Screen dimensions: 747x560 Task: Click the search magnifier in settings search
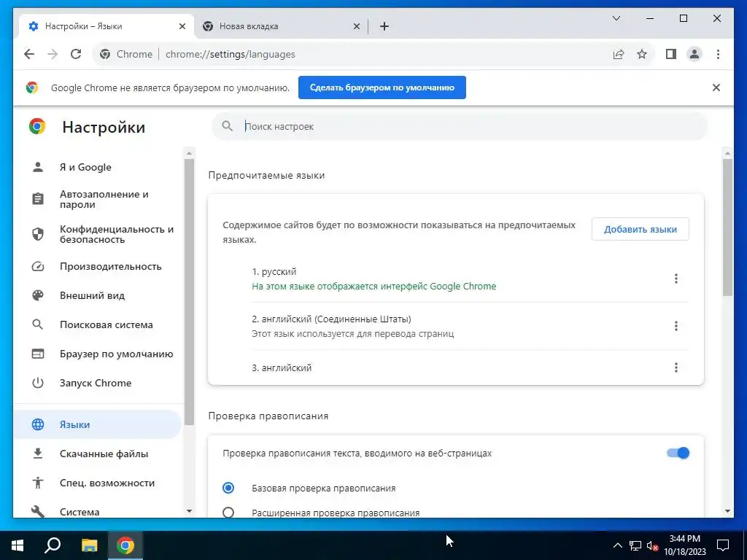tap(228, 126)
